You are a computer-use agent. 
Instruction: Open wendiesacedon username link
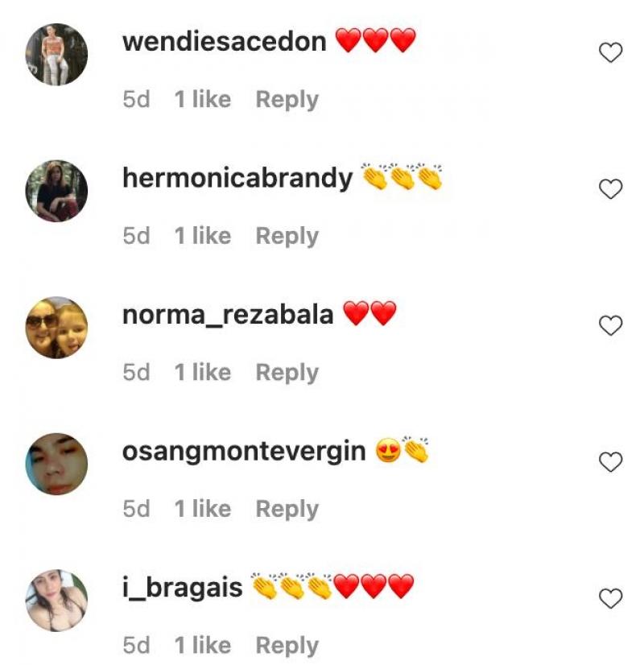[x=225, y=42]
